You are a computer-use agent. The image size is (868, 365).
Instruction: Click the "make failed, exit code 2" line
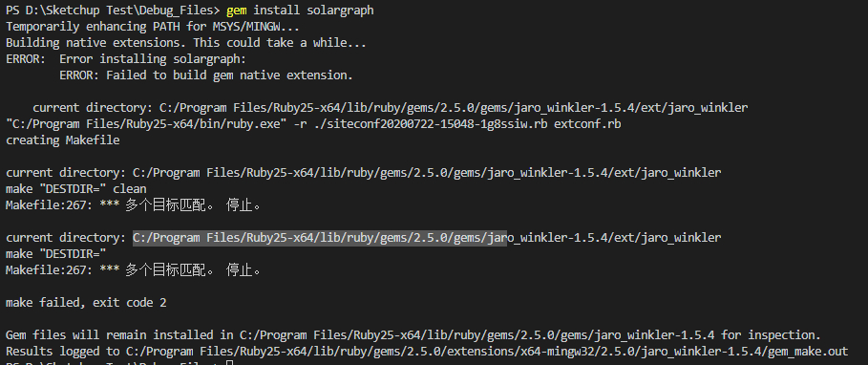pos(86,302)
